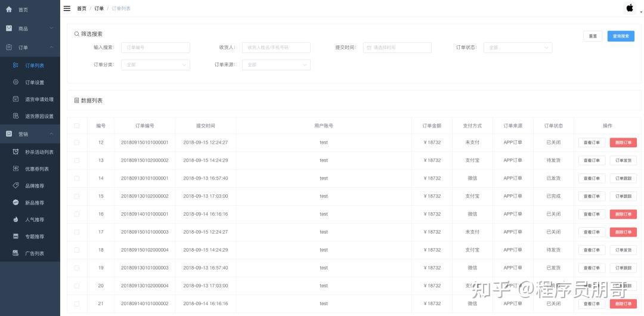The width and height of the screenshot is (644, 316).
Task: Click the red 删除订单 button in row 12
Action: [624, 142]
